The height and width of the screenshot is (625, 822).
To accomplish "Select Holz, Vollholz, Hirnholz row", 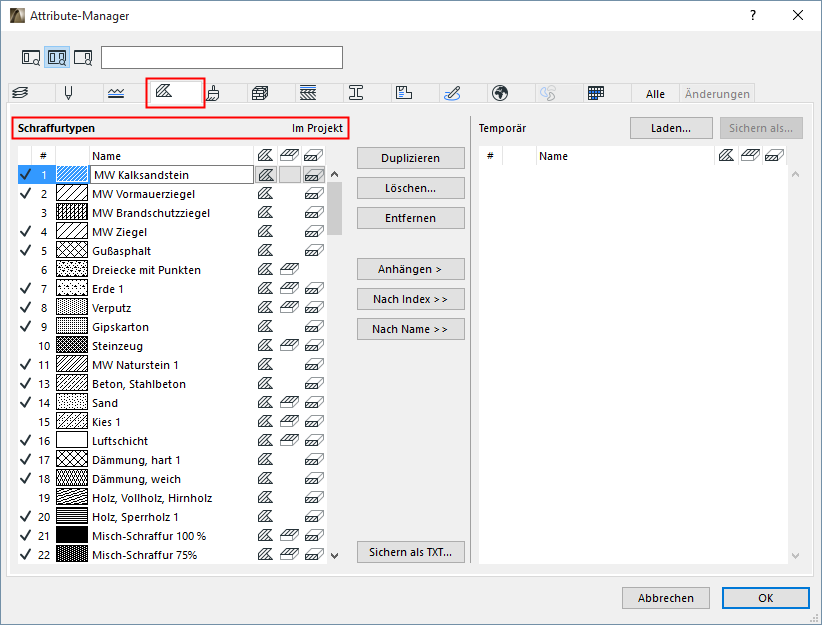I will 172,498.
